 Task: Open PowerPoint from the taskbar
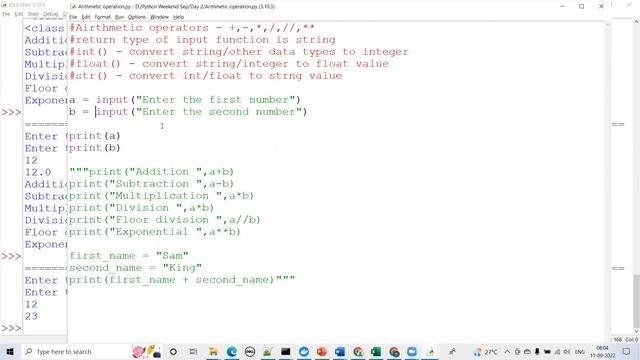322,351
